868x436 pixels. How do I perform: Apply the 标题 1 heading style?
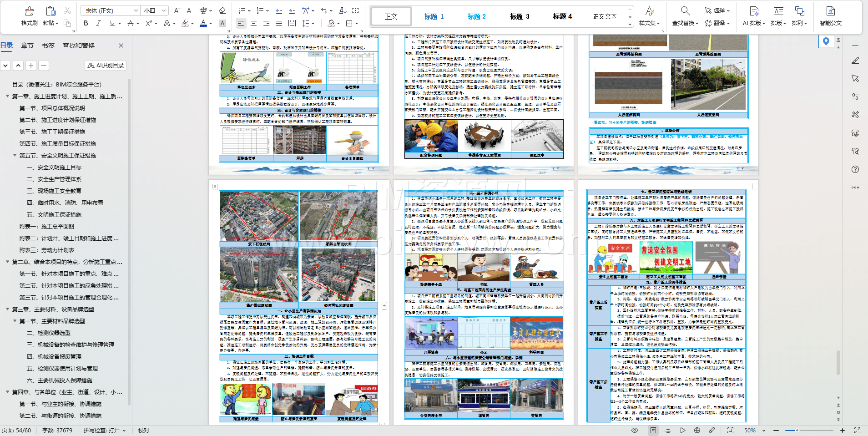click(x=434, y=16)
